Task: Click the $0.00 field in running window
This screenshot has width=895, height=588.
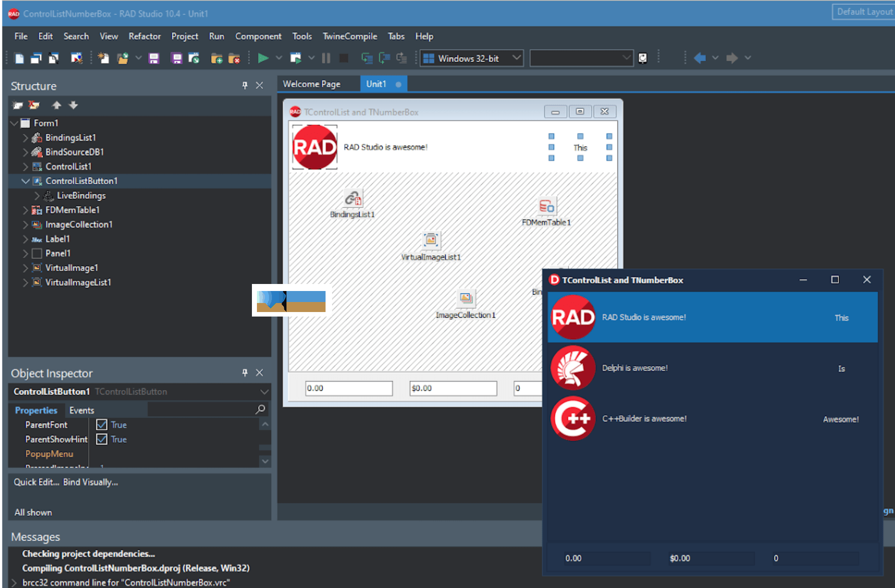Action: (x=711, y=558)
